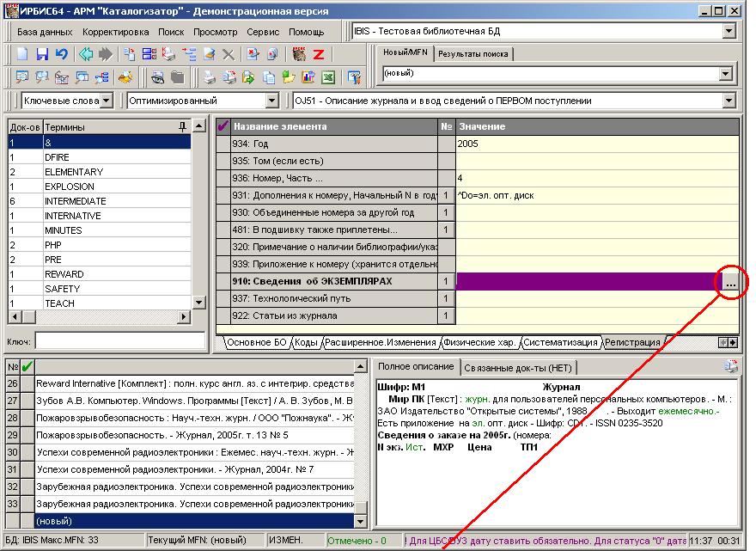
Task: Toggle the check mark for record 26
Action: pyautogui.click(x=27, y=384)
